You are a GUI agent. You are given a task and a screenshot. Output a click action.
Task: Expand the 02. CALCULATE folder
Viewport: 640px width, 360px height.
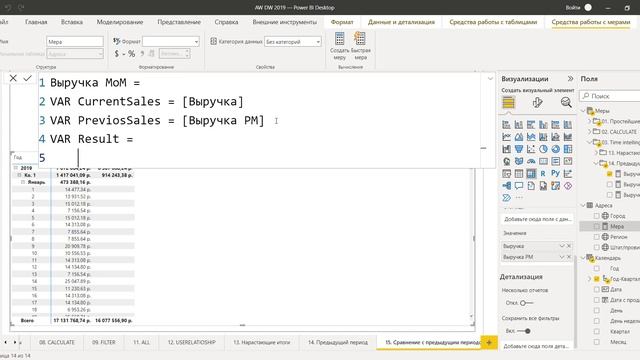(589, 131)
